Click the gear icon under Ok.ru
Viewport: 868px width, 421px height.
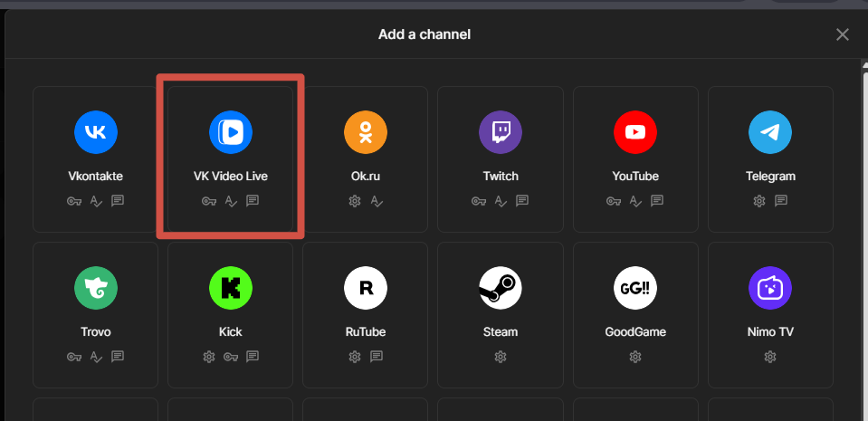click(355, 201)
